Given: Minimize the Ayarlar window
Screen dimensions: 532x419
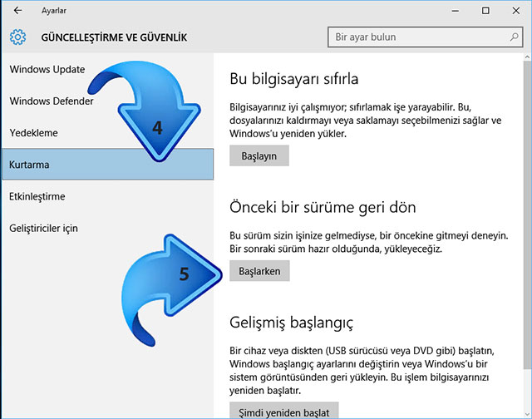Looking at the screenshot, I should click(x=456, y=11).
